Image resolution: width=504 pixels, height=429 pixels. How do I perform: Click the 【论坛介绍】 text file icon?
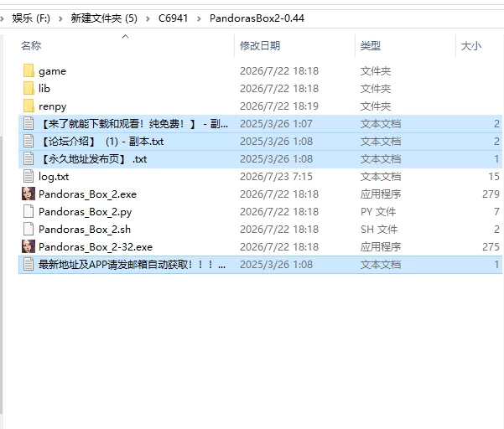(29, 142)
